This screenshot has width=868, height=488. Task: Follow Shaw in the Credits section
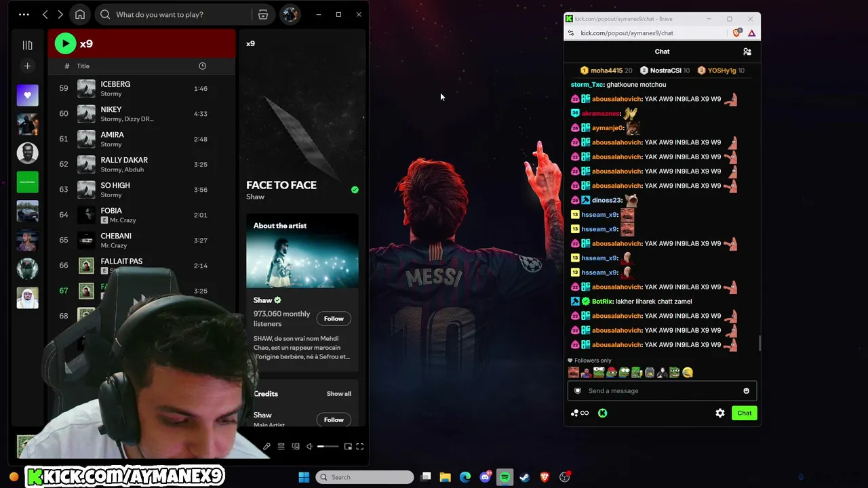(334, 420)
